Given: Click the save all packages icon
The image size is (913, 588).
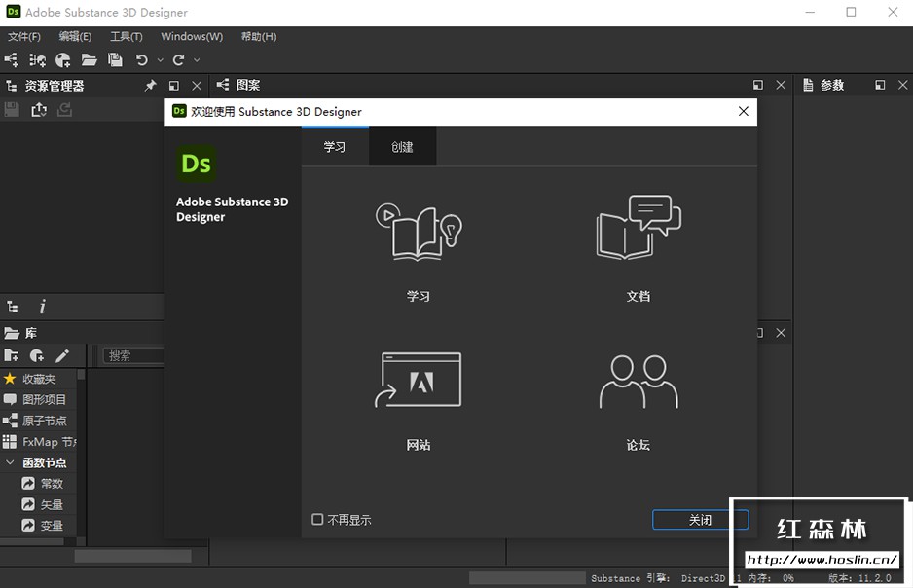Looking at the screenshot, I should coord(115,60).
